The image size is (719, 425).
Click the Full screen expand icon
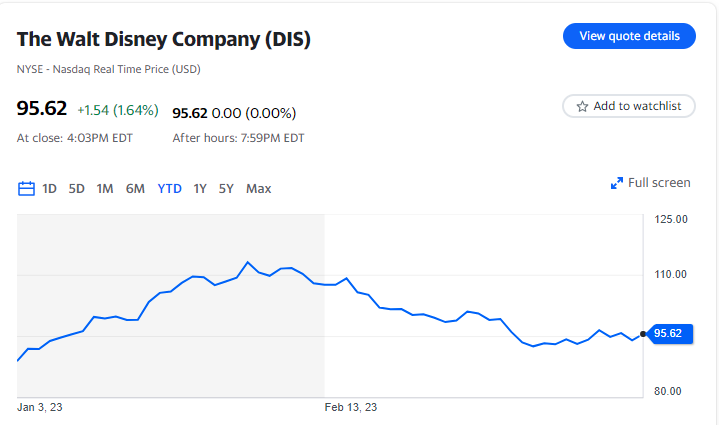coord(617,183)
